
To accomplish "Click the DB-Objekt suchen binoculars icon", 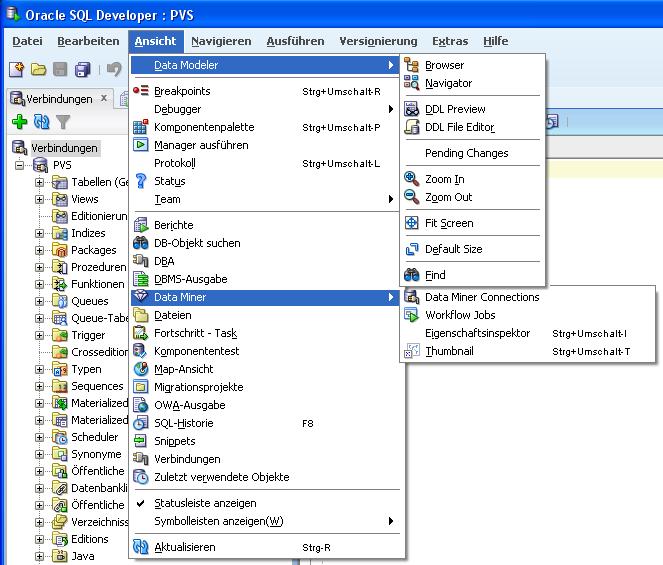I will pyautogui.click(x=141, y=243).
